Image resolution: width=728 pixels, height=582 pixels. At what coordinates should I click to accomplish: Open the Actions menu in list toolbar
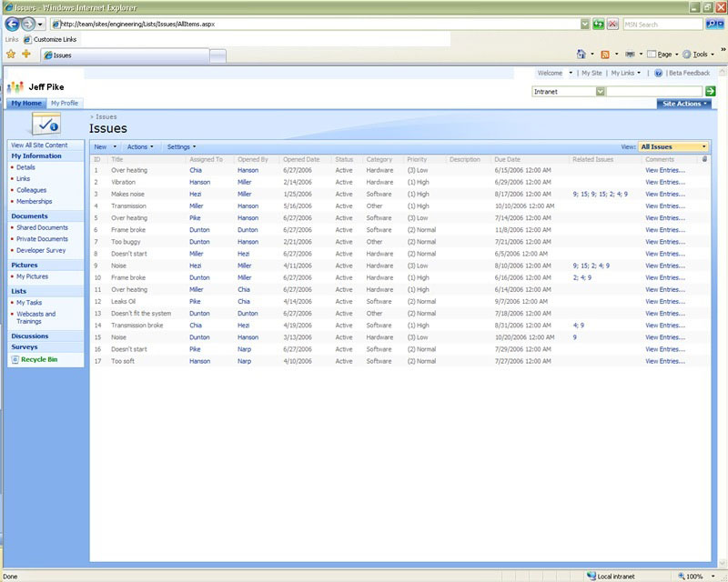click(x=139, y=146)
